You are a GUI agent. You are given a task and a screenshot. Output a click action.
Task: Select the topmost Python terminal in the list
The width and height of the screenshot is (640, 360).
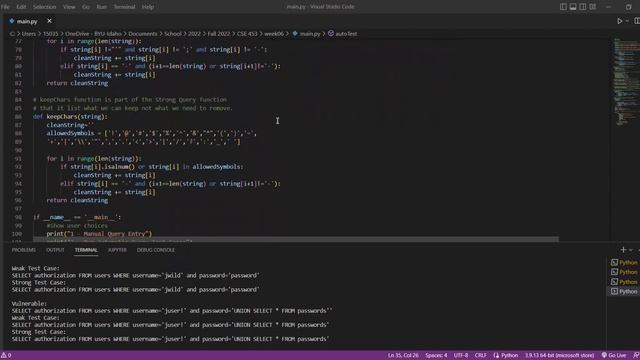point(624,262)
